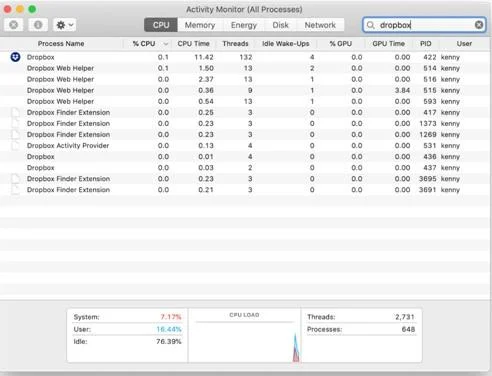Click the User 16.44% value
The height and width of the screenshot is (376, 492).
[169, 329]
